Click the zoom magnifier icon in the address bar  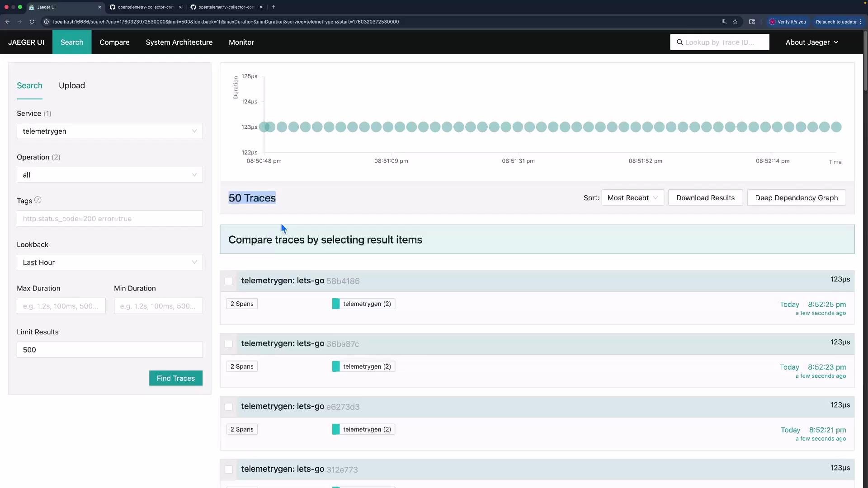724,22
